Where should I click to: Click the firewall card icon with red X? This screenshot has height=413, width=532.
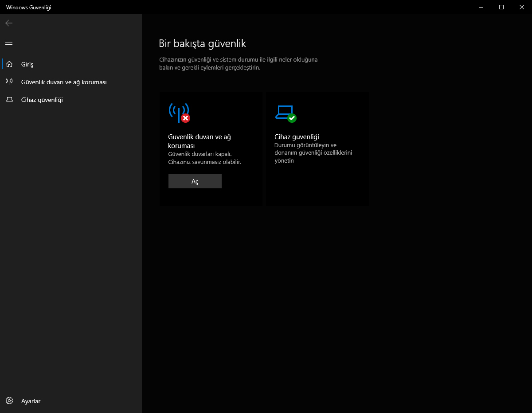[x=180, y=113]
